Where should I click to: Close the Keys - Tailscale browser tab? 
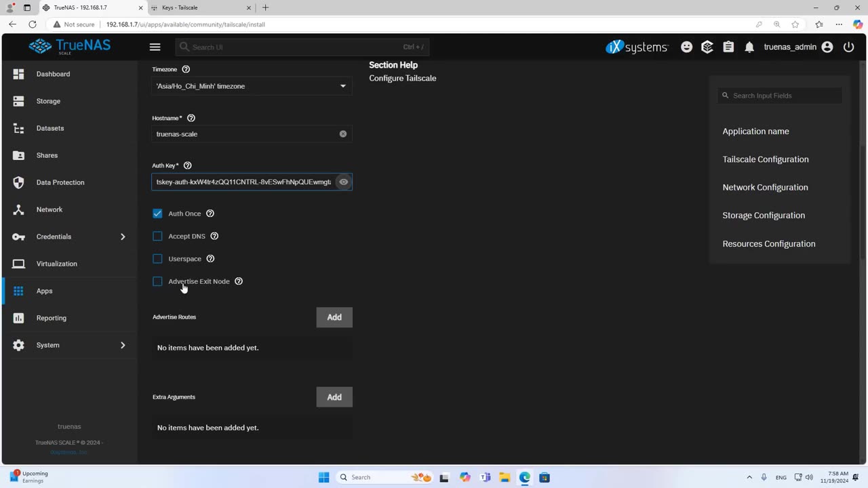(249, 7)
